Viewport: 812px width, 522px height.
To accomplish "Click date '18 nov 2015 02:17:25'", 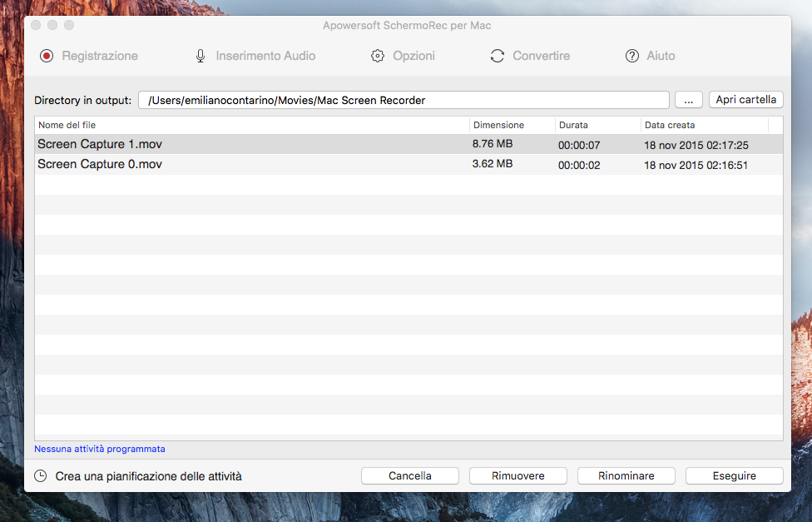I will pos(696,145).
